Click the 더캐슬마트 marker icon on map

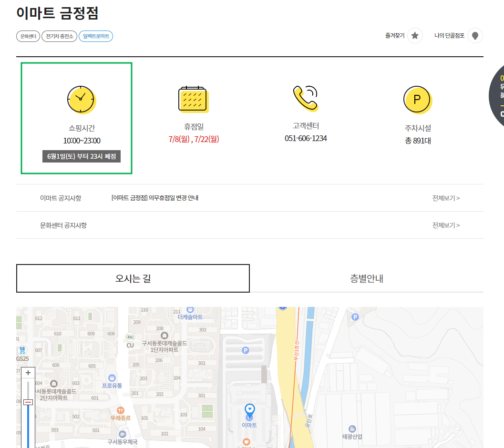click(x=190, y=310)
